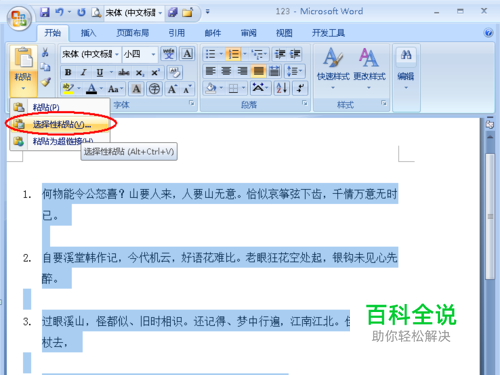Apply strikethrough formatting

[x=124, y=72]
